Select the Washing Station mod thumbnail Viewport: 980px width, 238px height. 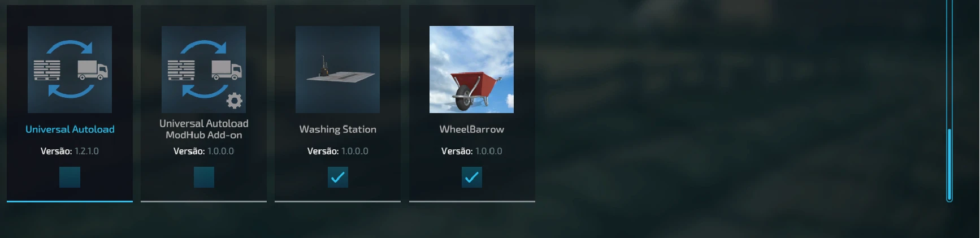337,70
